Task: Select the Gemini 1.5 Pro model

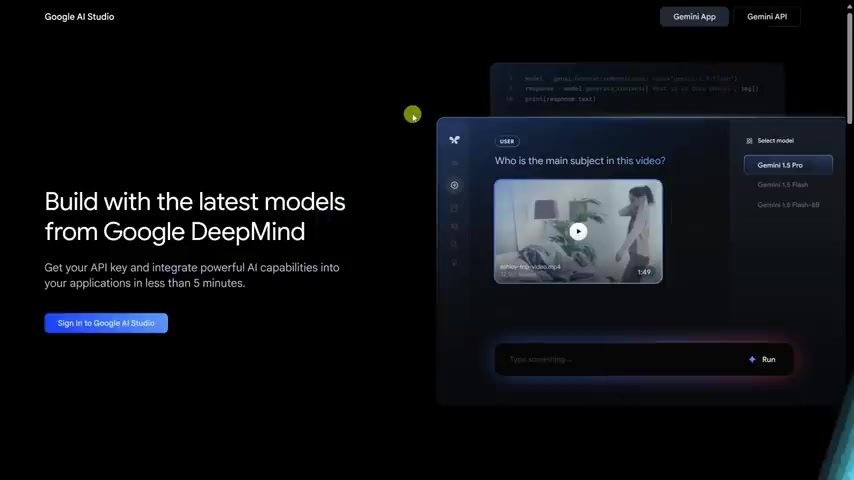Action: pyautogui.click(x=788, y=165)
